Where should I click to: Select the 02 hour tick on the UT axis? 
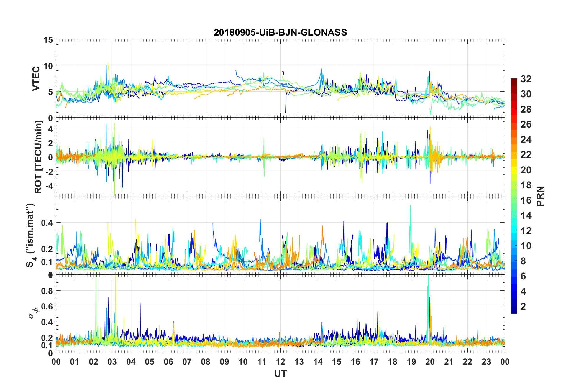(93, 362)
